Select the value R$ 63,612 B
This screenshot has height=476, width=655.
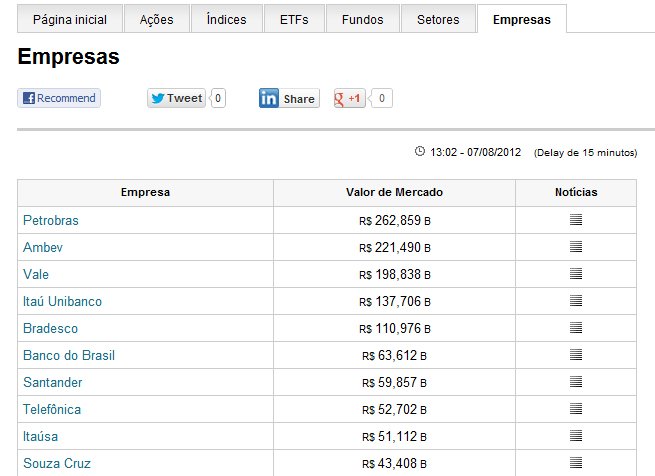(394, 355)
